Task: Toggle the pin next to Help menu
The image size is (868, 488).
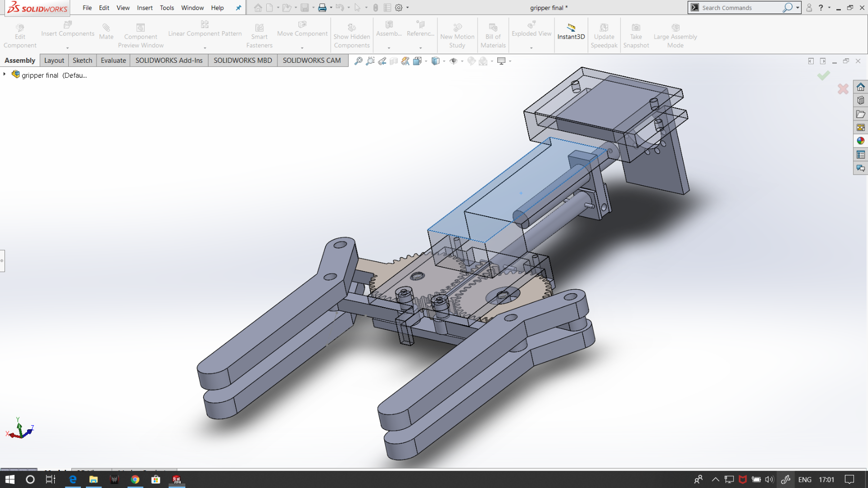Action: [239, 8]
